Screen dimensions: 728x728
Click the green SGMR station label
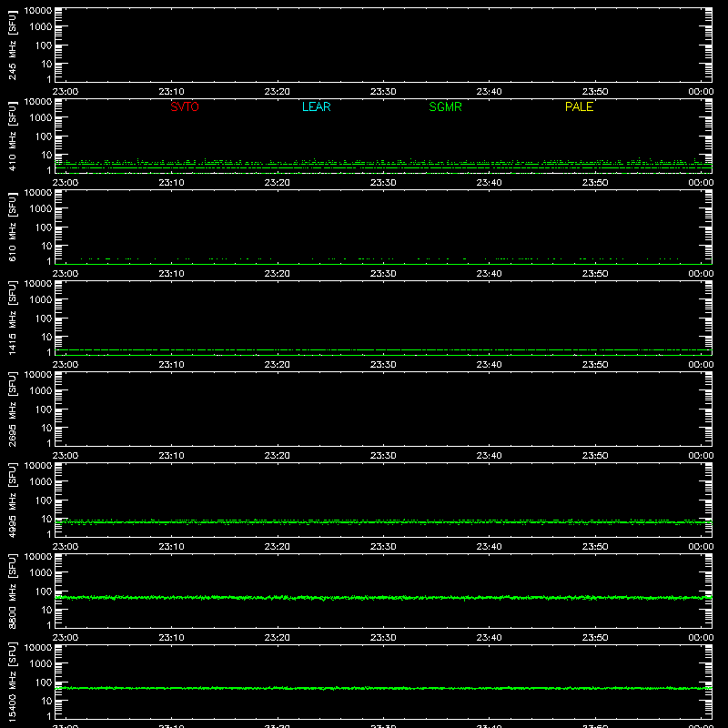[x=445, y=106]
